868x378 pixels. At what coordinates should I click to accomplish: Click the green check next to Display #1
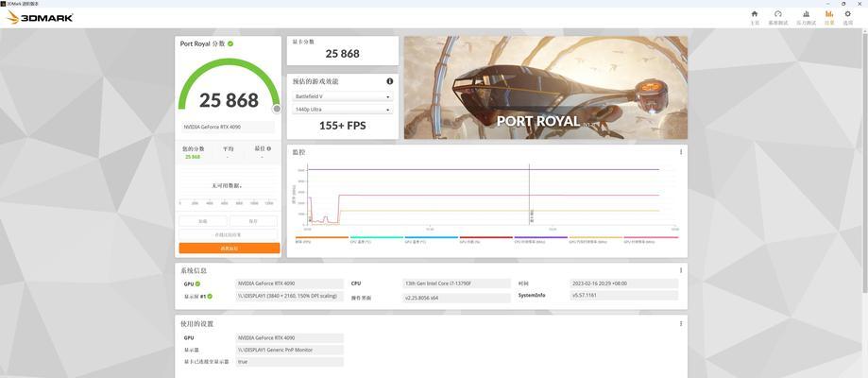210,296
